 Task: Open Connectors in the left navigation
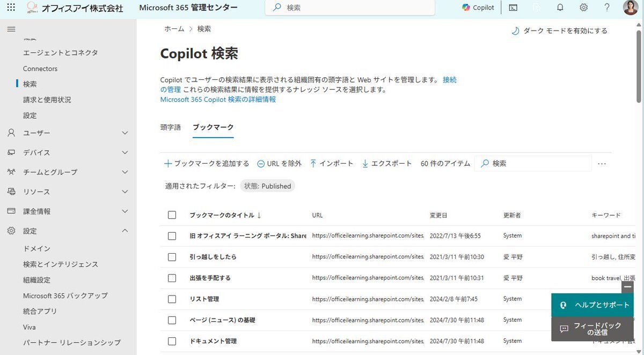[x=40, y=69]
